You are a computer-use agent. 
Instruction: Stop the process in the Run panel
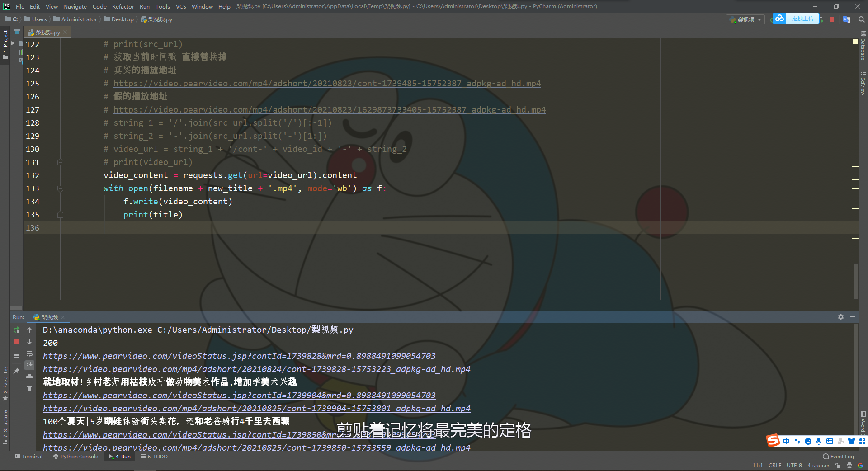coord(16,342)
